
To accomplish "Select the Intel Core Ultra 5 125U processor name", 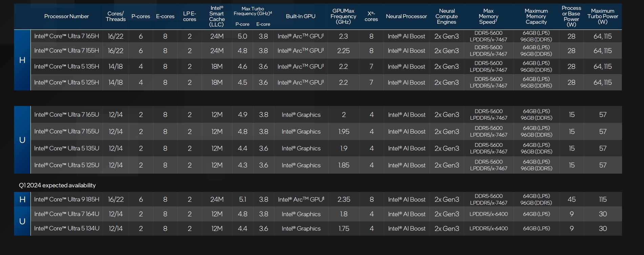I will (66, 165).
